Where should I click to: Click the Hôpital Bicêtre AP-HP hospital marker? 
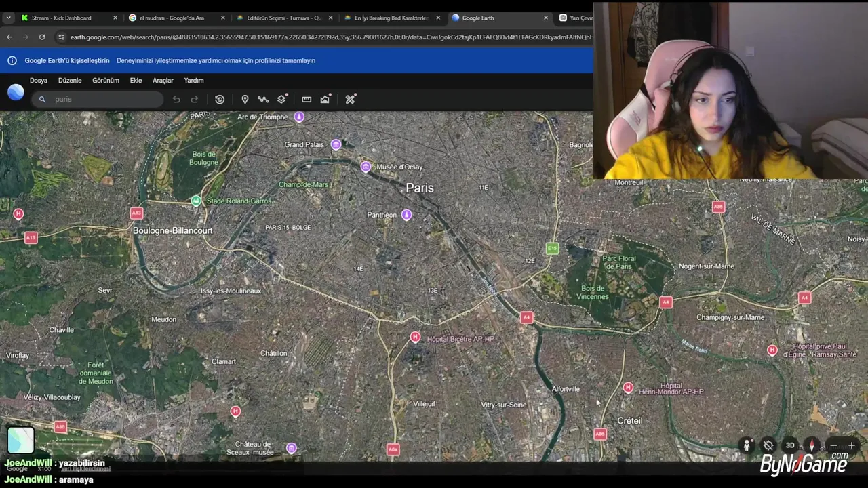coord(415,337)
